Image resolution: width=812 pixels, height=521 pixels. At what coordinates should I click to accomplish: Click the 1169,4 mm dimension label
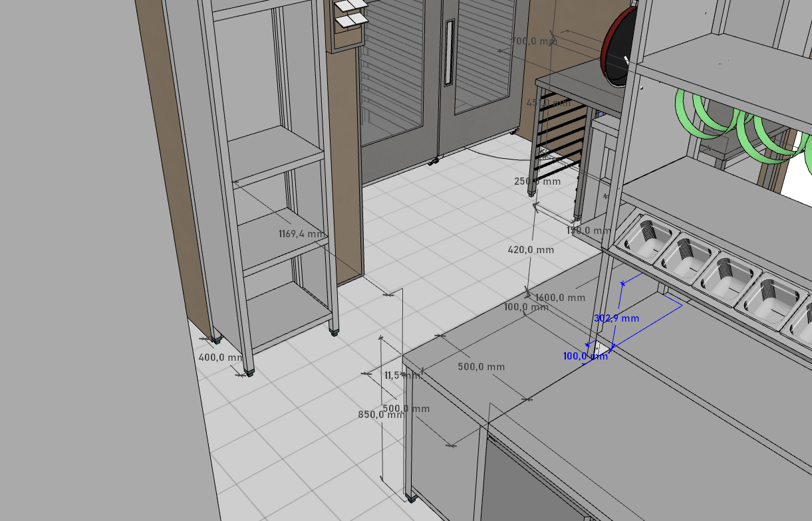tap(302, 234)
